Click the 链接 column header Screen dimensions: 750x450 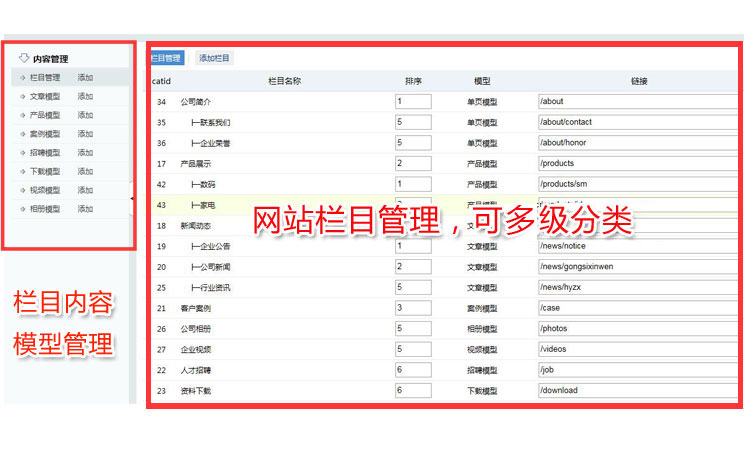[639, 81]
